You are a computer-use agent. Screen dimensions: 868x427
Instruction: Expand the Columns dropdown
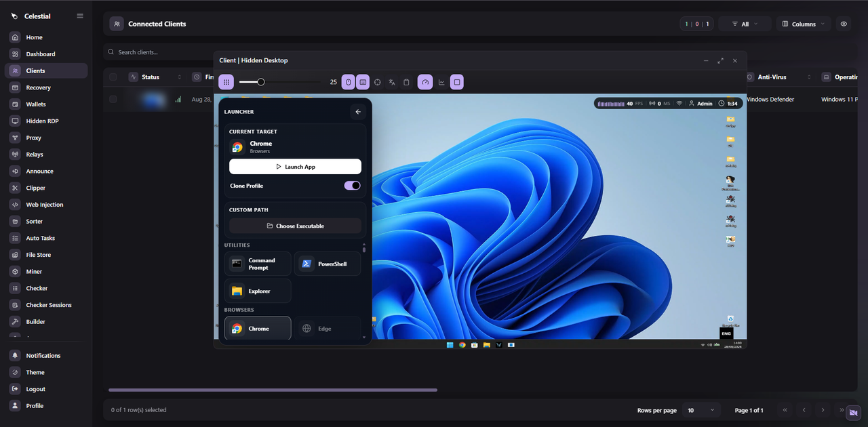(804, 24)
